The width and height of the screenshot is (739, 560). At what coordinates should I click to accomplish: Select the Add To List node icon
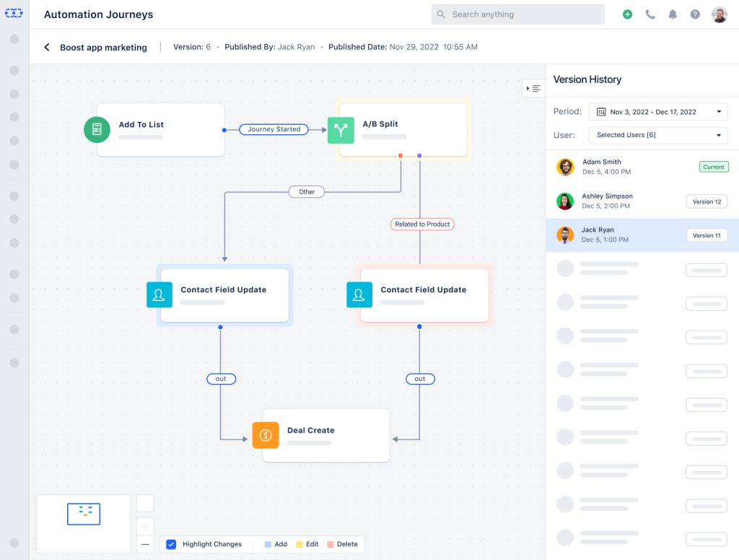97,130
